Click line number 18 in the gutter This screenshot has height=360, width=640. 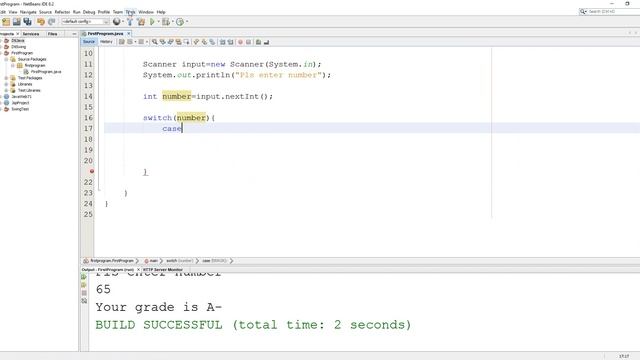click(x=89, y=139)
